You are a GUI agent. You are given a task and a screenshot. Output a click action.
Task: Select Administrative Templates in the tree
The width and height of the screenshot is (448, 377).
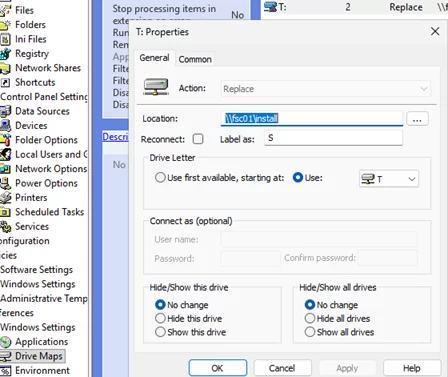pos(44,299)
